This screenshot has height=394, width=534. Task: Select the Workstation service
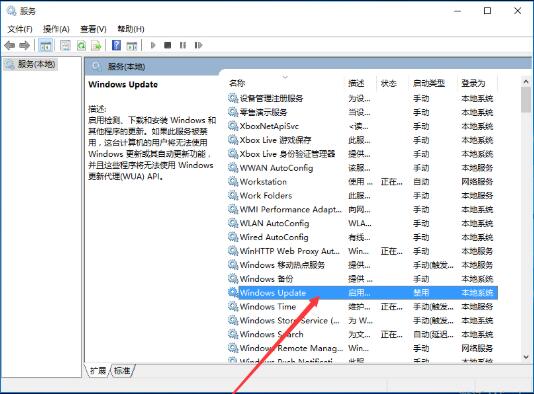pyautogui.click(x=362, y=182)
